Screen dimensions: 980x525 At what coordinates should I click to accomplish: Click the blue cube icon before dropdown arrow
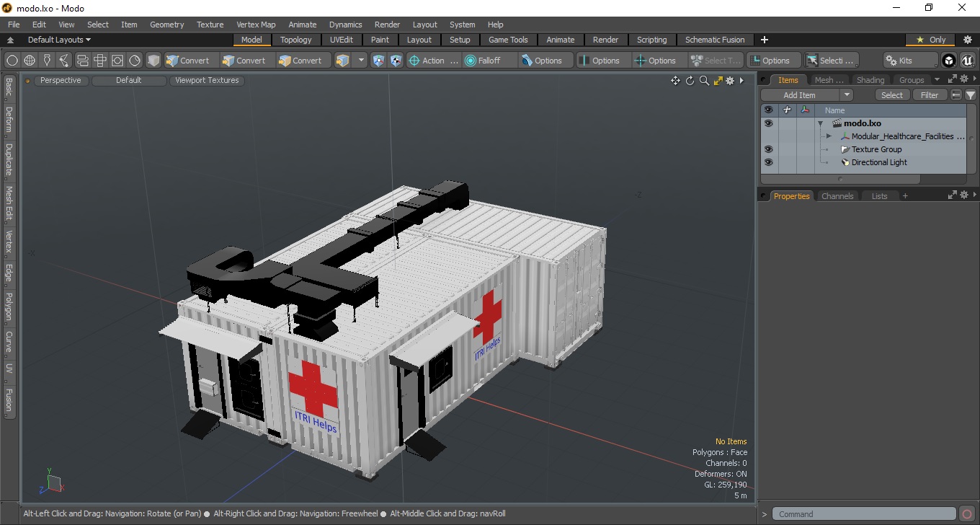(x=343, y=61)
